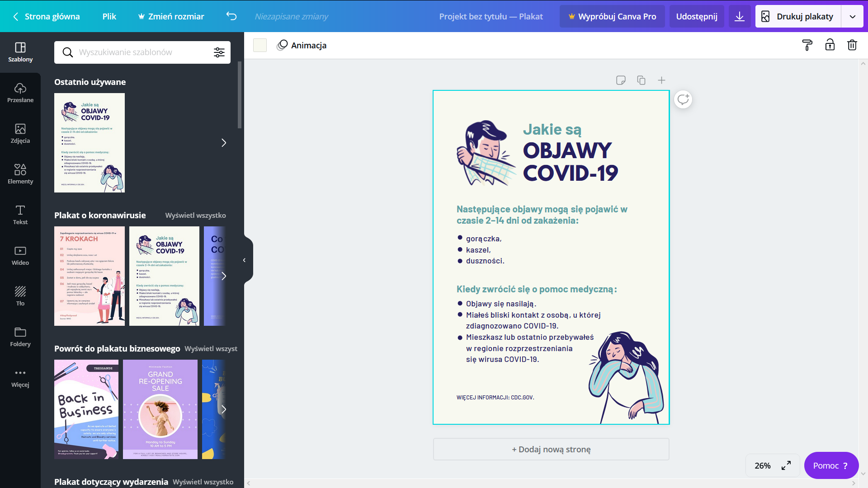The height and width of the screenshot is (488, 868).
Task: Toggle the lock icon in toolbar
Action: (x=830, y=45)
